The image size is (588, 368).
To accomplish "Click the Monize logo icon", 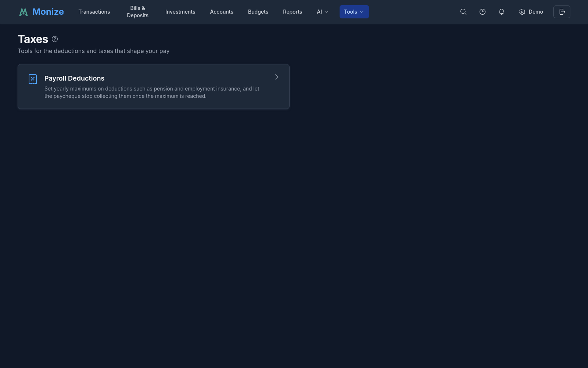I will point(24,12).
